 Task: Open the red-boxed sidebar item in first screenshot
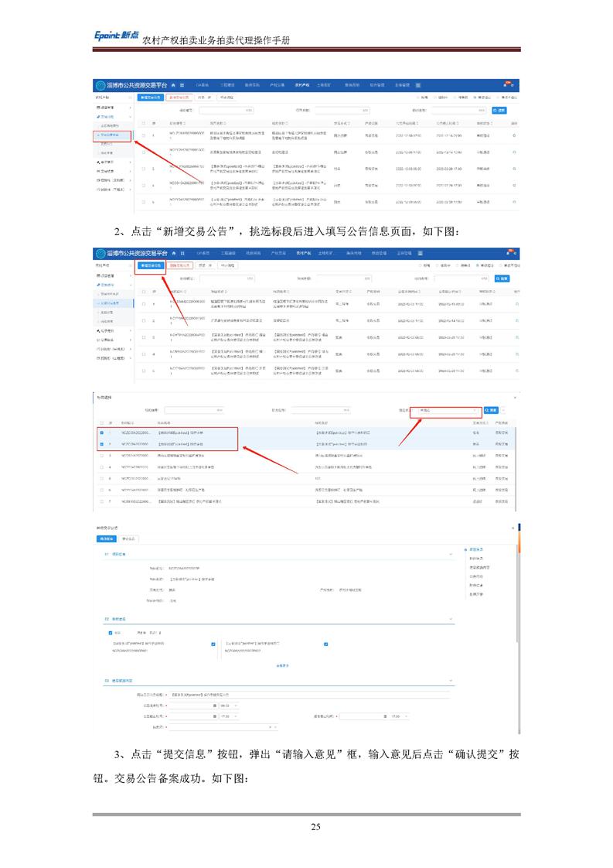tap(113, 135)
